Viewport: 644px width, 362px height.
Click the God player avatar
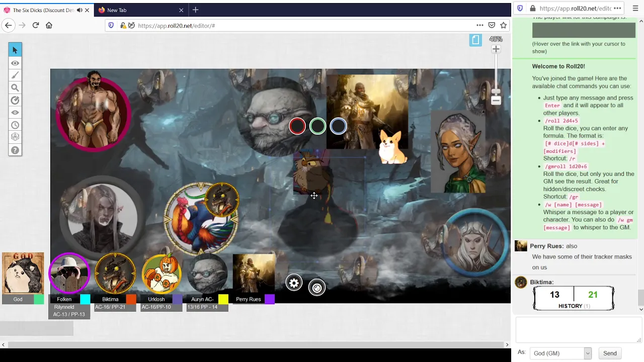[23, 273]
